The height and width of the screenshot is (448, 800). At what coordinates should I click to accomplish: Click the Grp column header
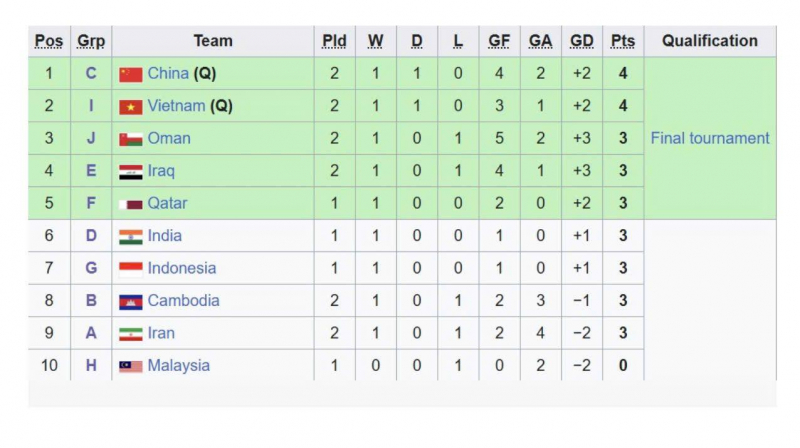point(91,41)
